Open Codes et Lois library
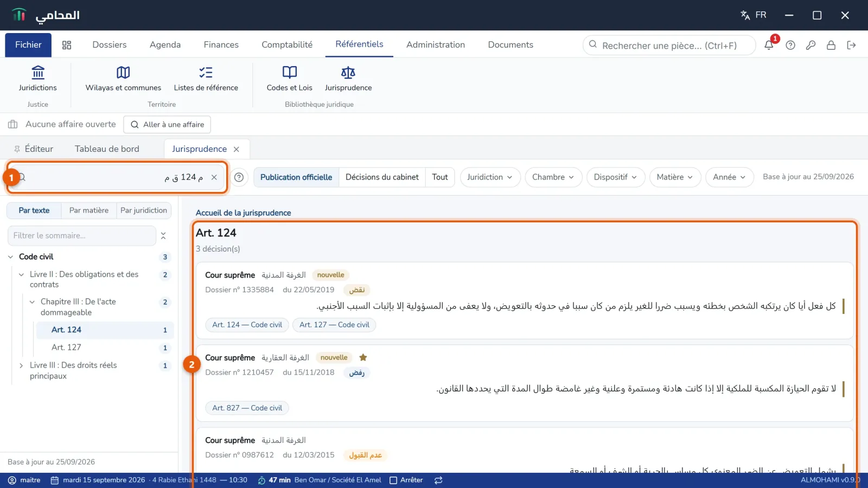This screenshot has width=868, height=488. coord(289,79)
